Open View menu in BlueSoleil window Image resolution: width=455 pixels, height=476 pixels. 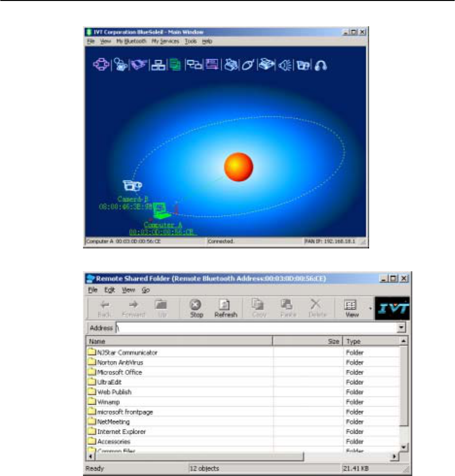pos(105,41)
